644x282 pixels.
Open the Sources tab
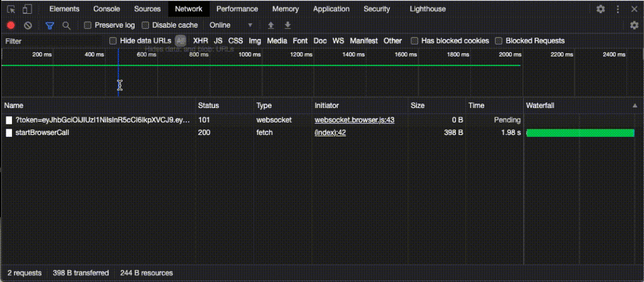147,9
